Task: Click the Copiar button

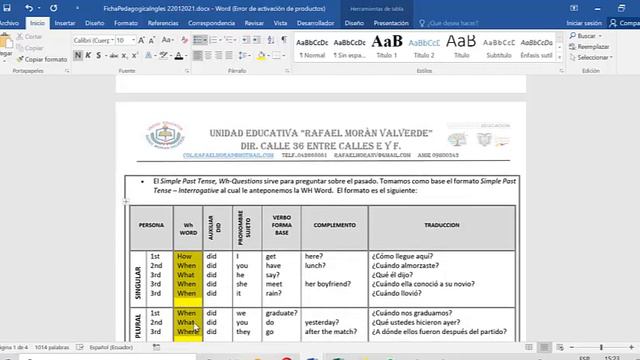Action: pos(29,48)
